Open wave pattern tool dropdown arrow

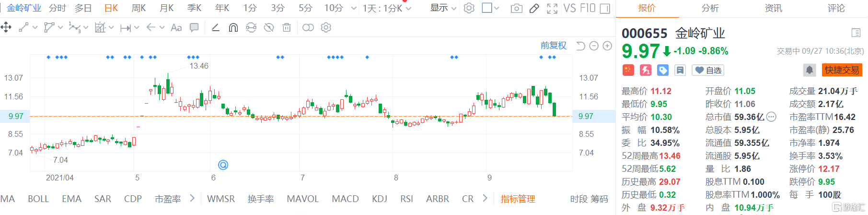click(86, 28)
